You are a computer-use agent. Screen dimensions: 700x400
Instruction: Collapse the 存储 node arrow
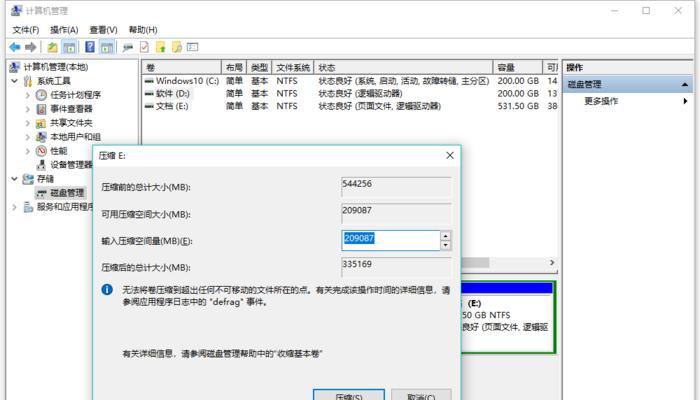pos(14,179)
